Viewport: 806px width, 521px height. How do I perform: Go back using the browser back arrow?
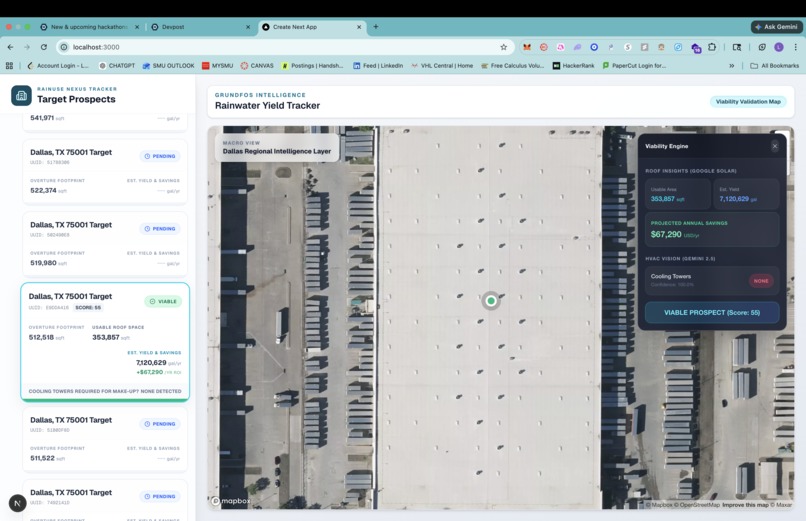click(10, 47)
